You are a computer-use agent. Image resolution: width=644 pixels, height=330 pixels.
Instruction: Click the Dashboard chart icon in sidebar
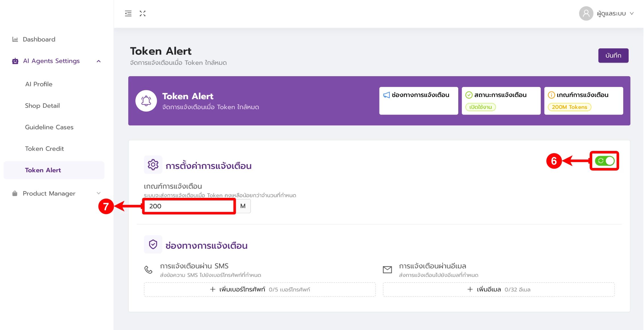click(x=15, y=39)
